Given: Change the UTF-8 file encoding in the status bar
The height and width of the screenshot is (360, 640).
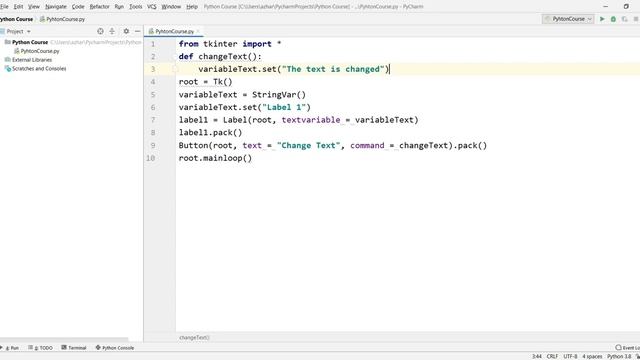Looking at the screenshot, I should click(x=570, y=356).
